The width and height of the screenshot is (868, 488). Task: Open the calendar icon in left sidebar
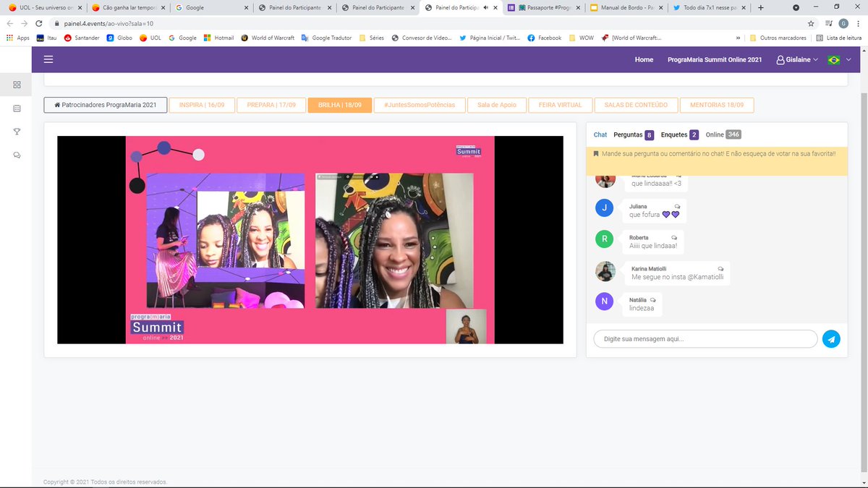17,108
